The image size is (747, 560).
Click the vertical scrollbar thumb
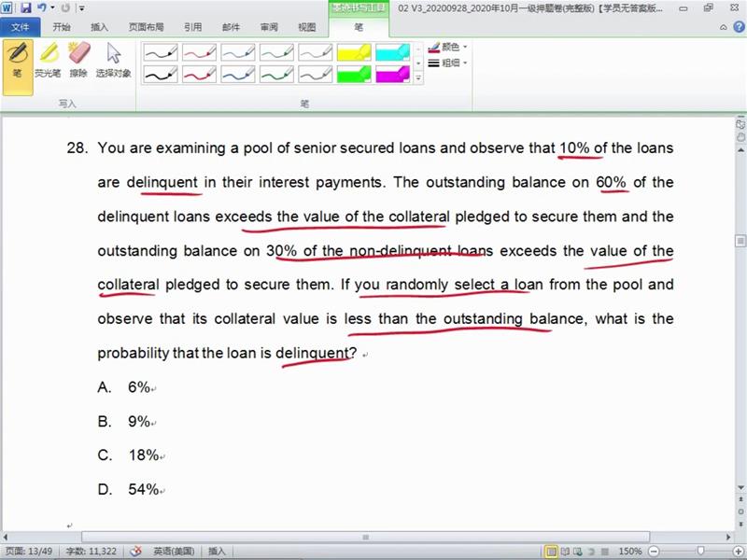pyautogui.click(x=740, y=241)
